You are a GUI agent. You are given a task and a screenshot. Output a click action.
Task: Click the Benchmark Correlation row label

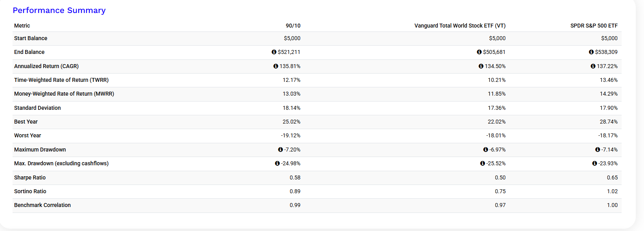[42, 205]
